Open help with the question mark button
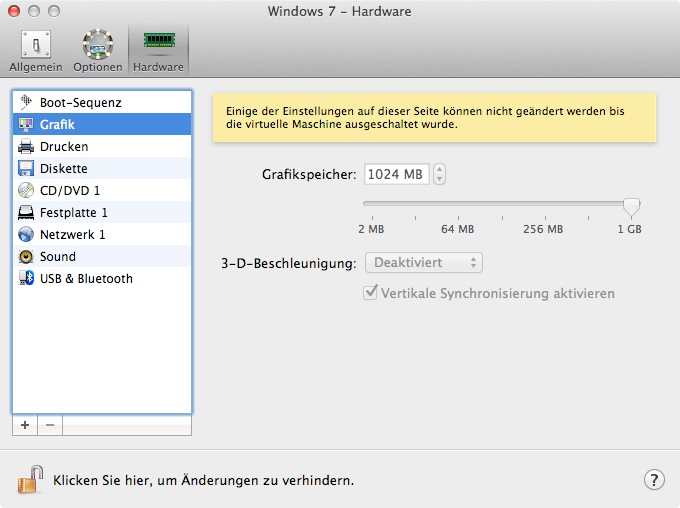This screenshot has width=680, height=508. tap(654, 480)
